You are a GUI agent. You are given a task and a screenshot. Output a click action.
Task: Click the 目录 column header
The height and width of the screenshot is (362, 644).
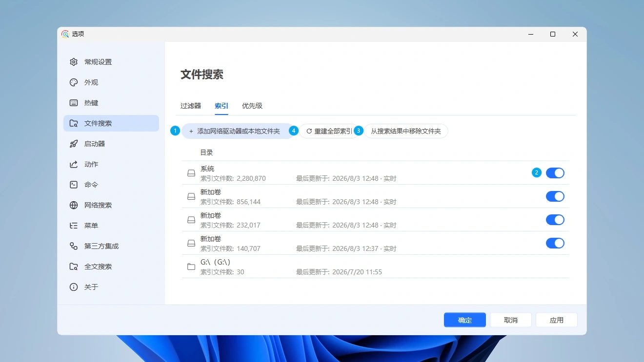click(x=207, y=152)
